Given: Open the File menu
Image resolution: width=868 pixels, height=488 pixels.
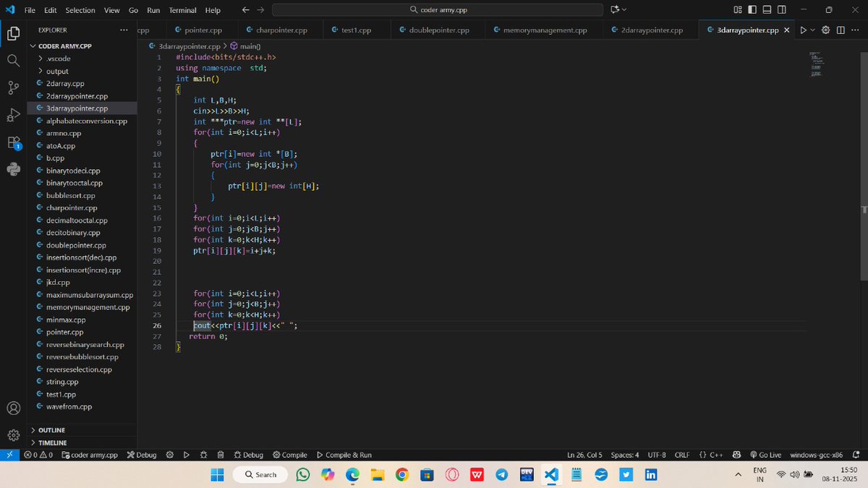Looking at the screenshot, I should (x=30, y=10).
